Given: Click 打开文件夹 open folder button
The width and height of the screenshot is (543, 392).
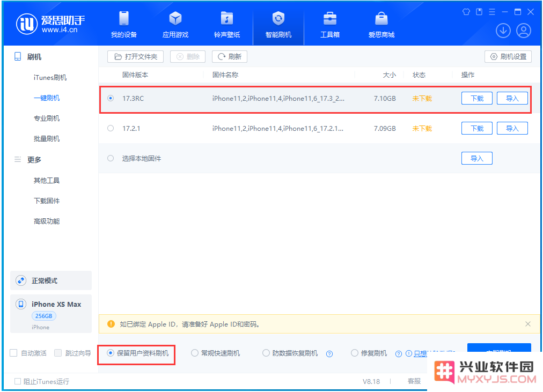Looking at the screenshot, I should coord(135,56).
